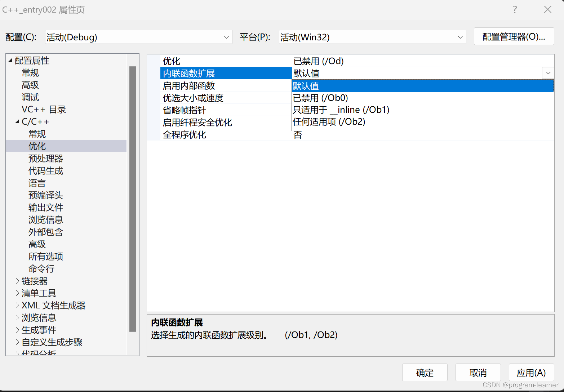Viewport: 564px width, 392px height.
Task: Click the tree panel vertical scrollbar
Action: pos(133,199)
